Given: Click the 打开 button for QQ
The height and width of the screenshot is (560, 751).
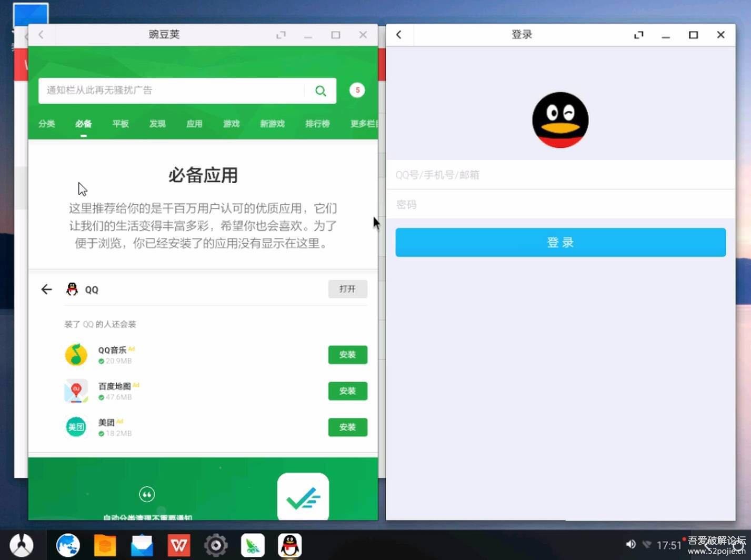Looking at the screenshot, I should [x=348, y=289].
